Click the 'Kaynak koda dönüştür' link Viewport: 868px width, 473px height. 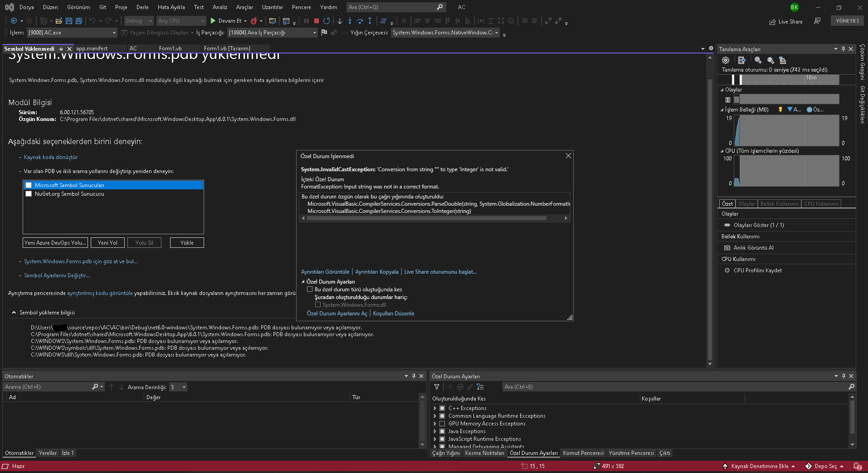click(51, 157)
